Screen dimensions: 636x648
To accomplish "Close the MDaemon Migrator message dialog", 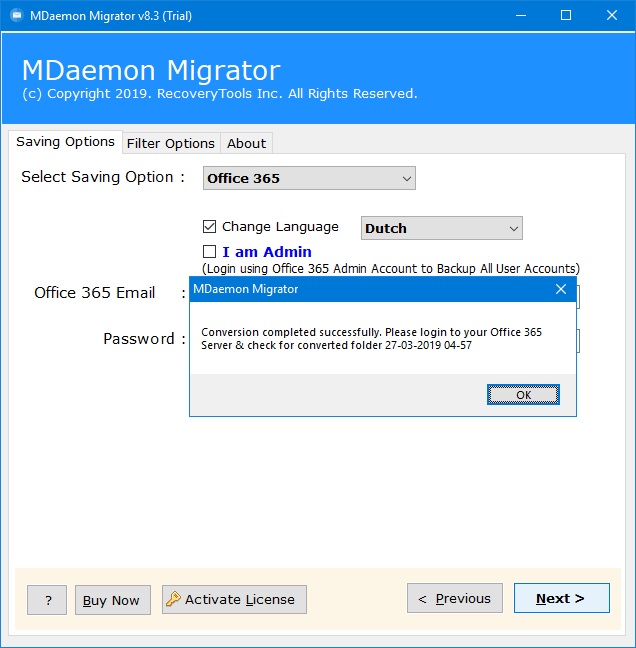I will (x=561, y=289).
